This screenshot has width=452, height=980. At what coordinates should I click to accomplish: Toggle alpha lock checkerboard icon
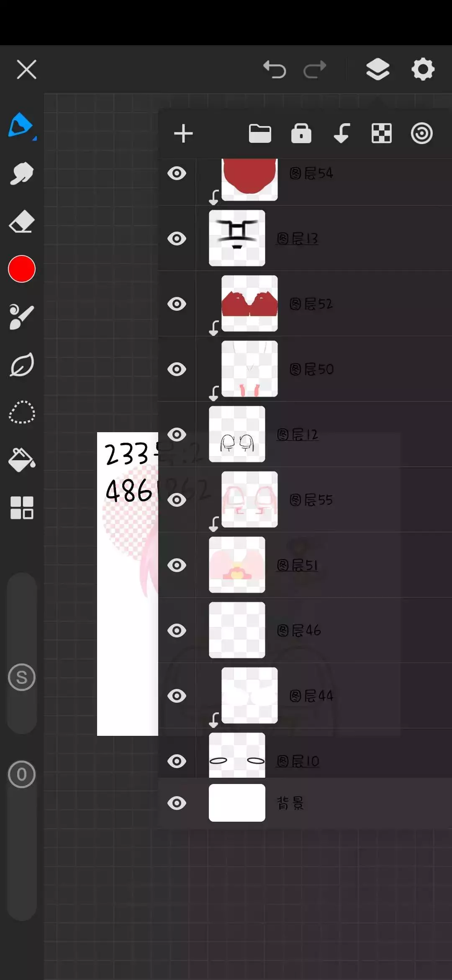[x=382, y=134]
